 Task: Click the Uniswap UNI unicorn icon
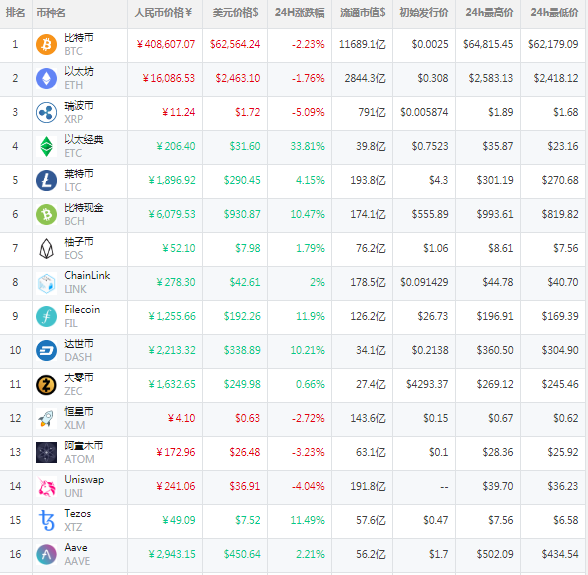(46, 486)
